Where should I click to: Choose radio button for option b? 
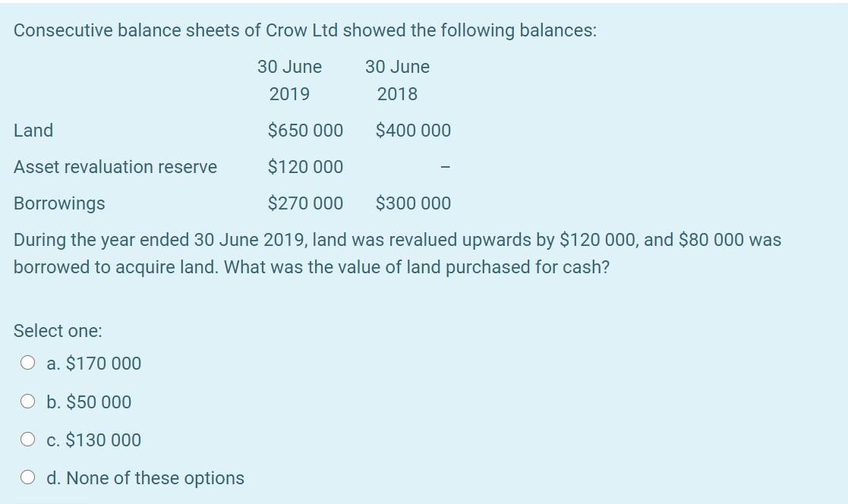pos(27,402)
